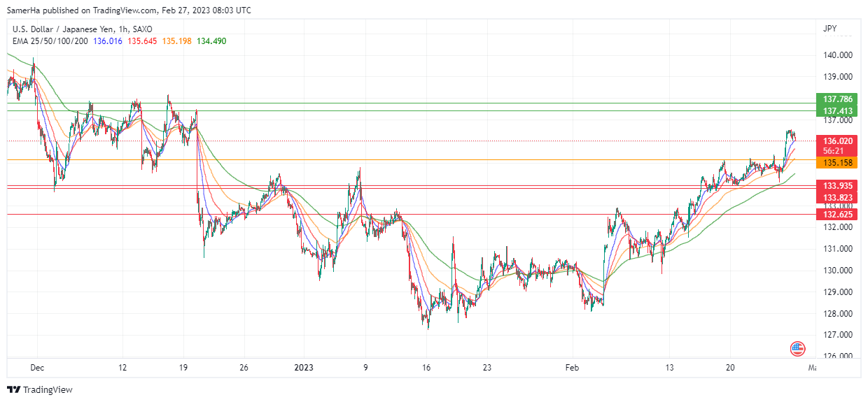This screenshot has height=402, width=868.
Task: Click the 140.000 price axis label
Action: [x=837, y=55]
